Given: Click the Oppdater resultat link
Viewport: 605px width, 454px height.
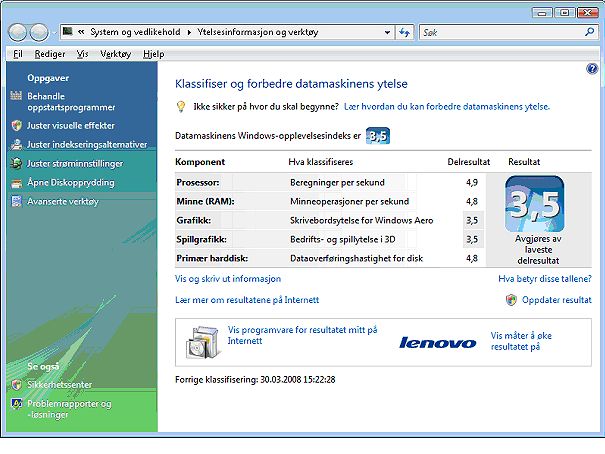Looking at the screenshot, I should tap(556, 300).
